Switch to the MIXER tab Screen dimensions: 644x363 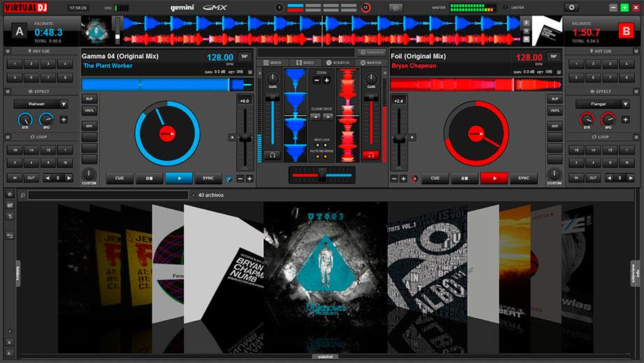272,62
